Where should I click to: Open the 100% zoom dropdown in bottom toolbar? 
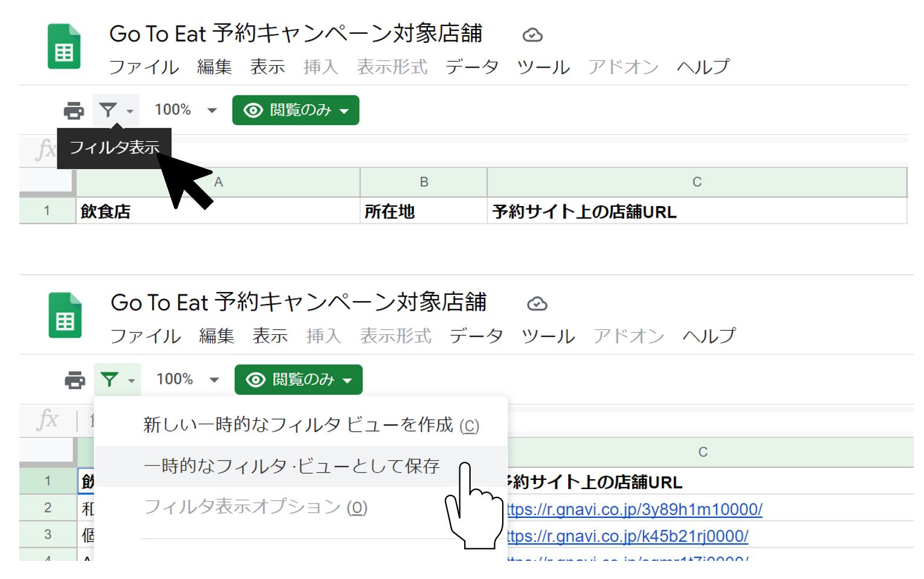187,380
